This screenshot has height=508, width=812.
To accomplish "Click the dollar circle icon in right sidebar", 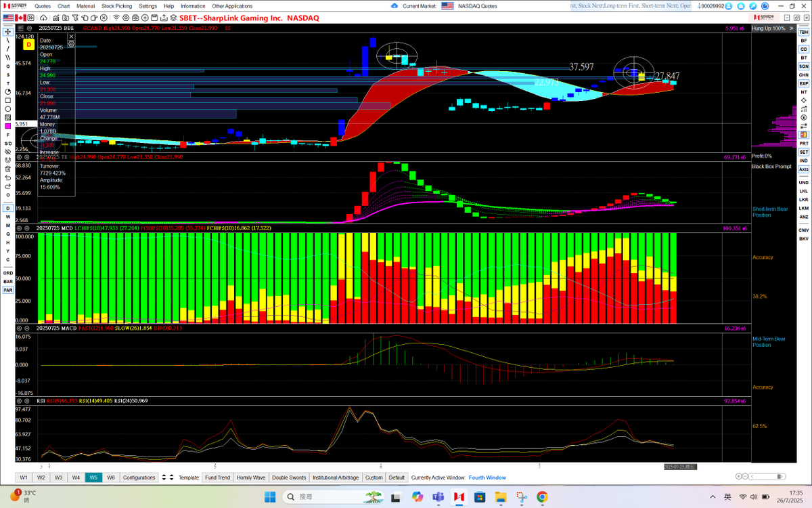I will [803, 117].
